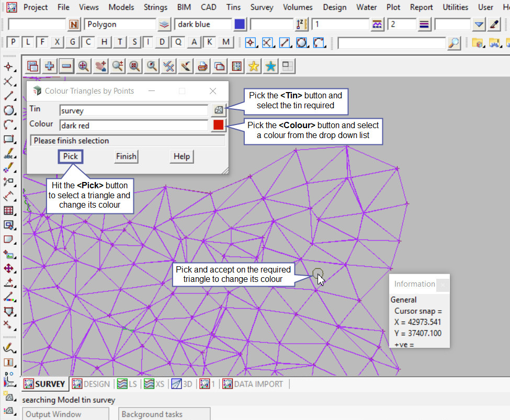Click the dark red Colour swatch

pos(218,125)
